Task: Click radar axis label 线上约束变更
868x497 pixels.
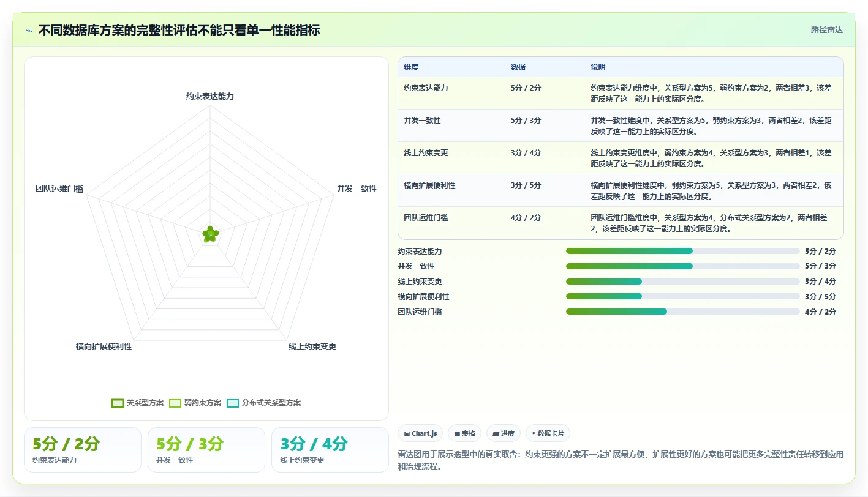Action: 312,346
